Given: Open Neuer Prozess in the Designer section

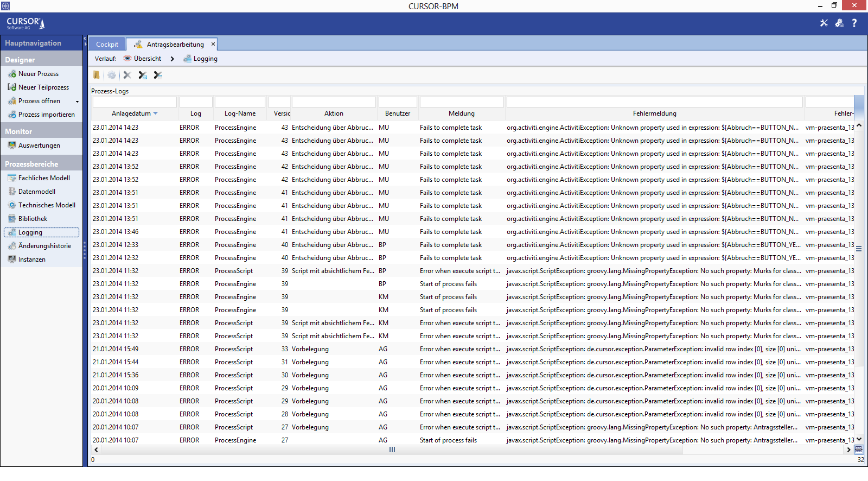Looking at the screenshot, I should [x=38, y=74].
